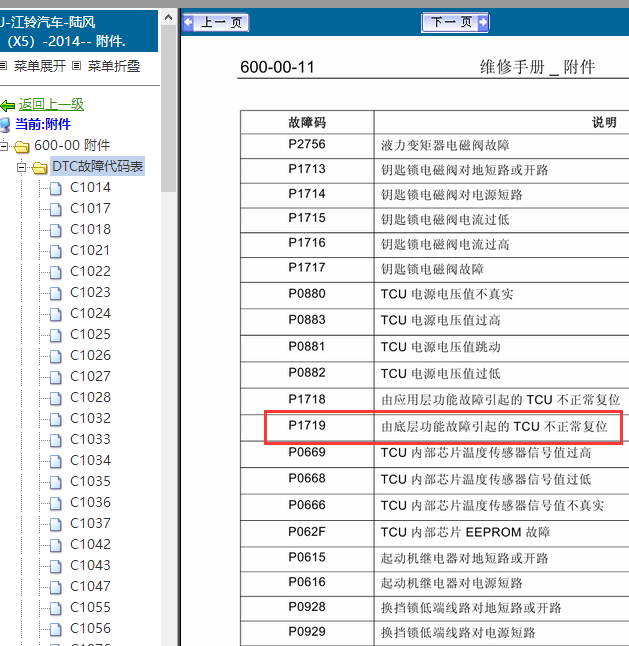Open the C1028 document icon
Screen dimensions: 629x646
pos(56,398)
